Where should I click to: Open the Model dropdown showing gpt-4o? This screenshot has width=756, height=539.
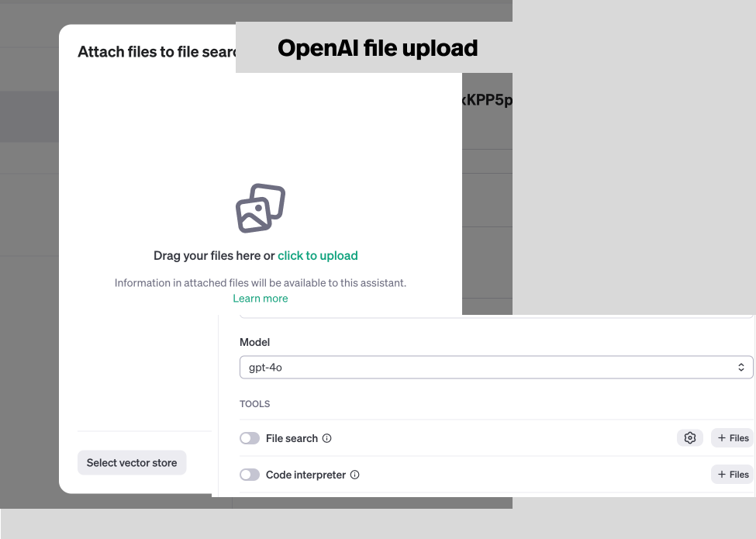point(496,367)
